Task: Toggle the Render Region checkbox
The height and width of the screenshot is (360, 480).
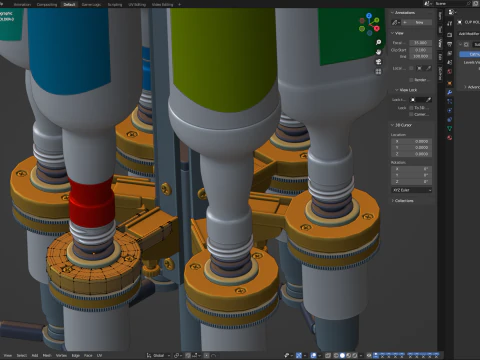Action: 411,80
